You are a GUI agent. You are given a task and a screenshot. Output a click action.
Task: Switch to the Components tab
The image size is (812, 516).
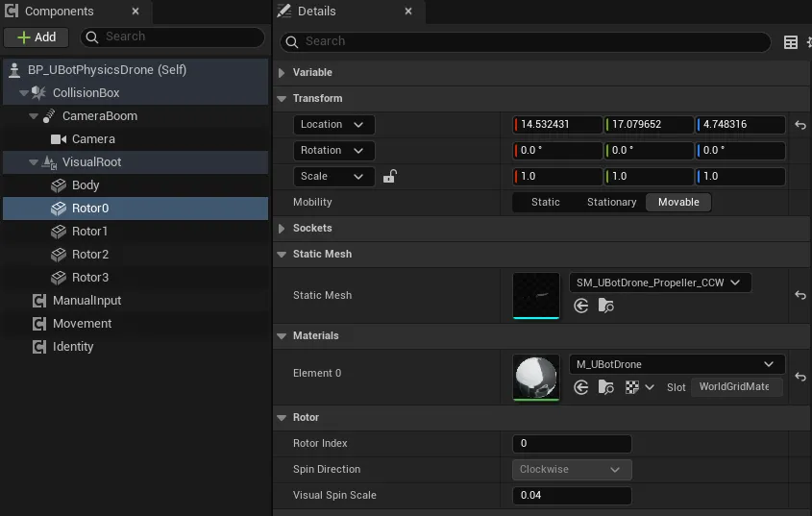pos(59,11)
